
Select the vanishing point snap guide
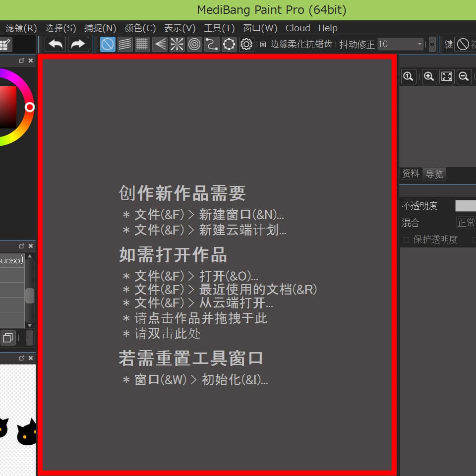(160, 44)
